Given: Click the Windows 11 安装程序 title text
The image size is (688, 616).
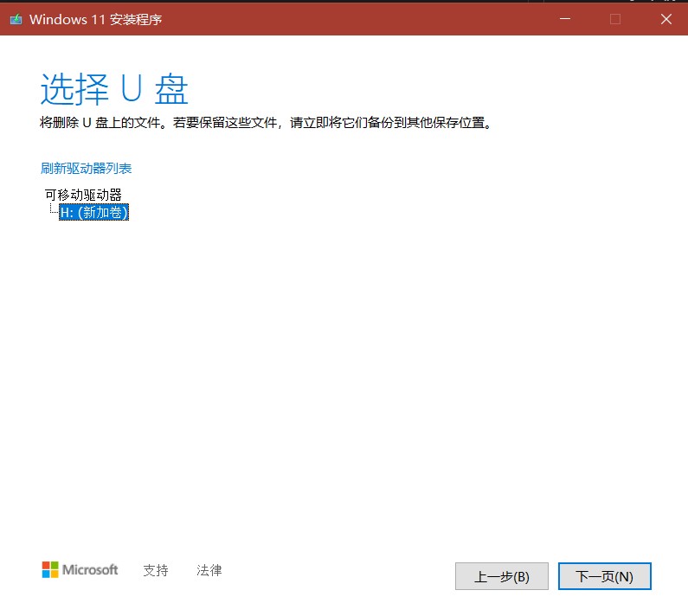Looking at the screenshot, I should pos(96,19).
